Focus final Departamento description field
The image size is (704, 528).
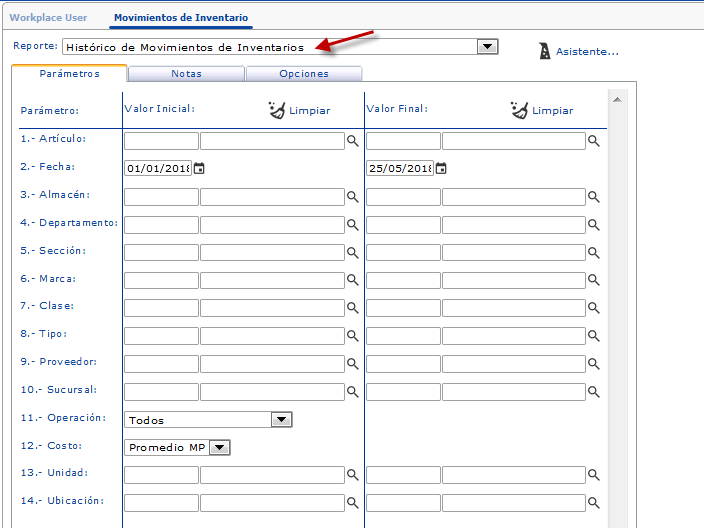(514, 224)
